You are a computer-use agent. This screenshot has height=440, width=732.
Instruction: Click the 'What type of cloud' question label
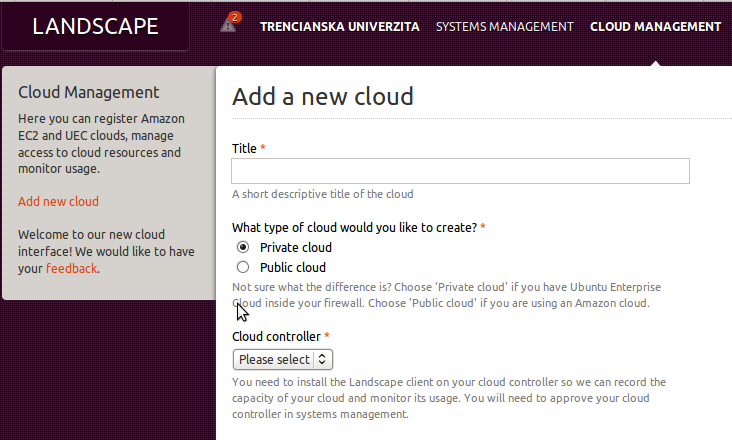click(354, 228)
